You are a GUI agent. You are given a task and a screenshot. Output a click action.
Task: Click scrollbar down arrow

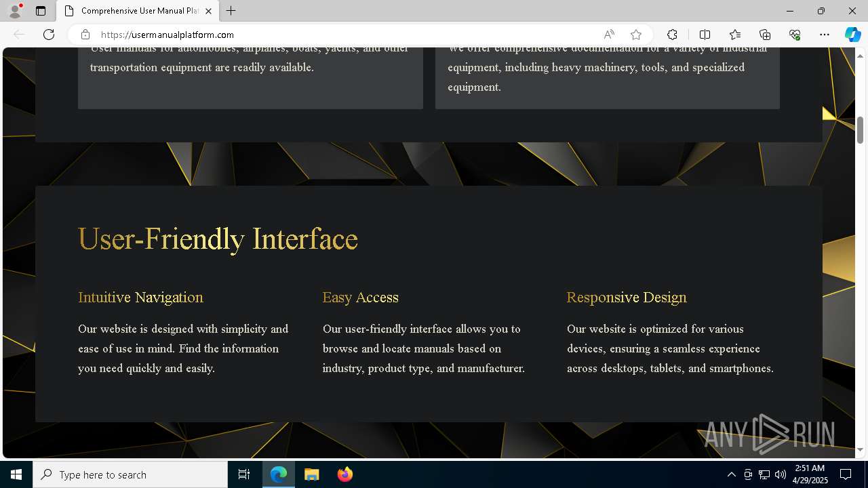click(x=860, y=449)
